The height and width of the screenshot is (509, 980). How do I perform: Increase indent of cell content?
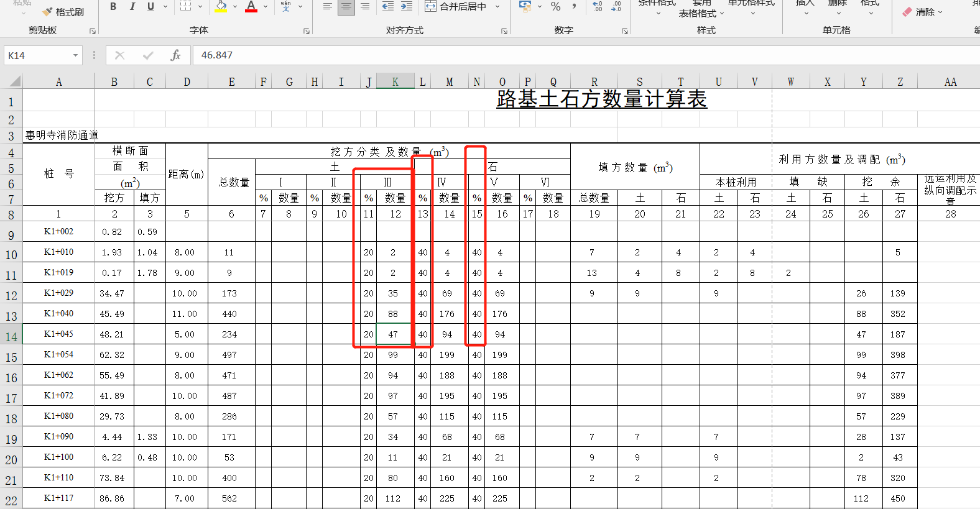(x=406, y=6)
